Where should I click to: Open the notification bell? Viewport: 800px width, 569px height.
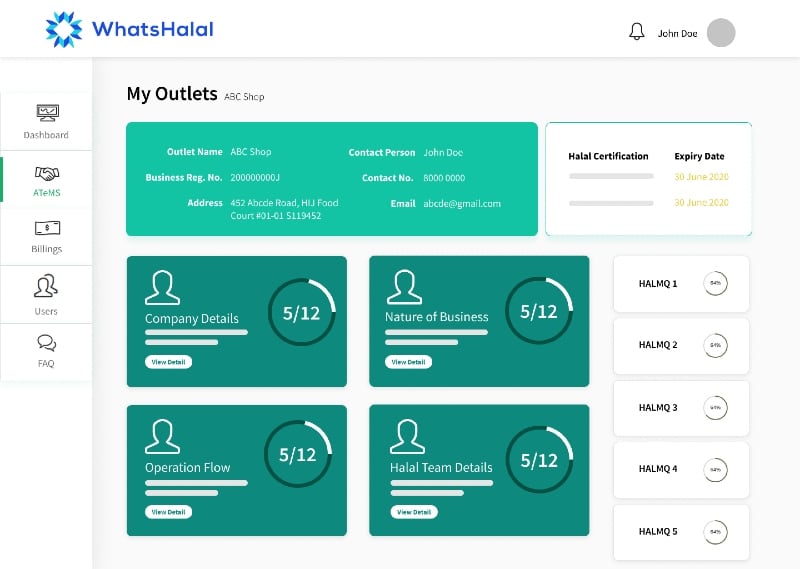pos(636,32)
